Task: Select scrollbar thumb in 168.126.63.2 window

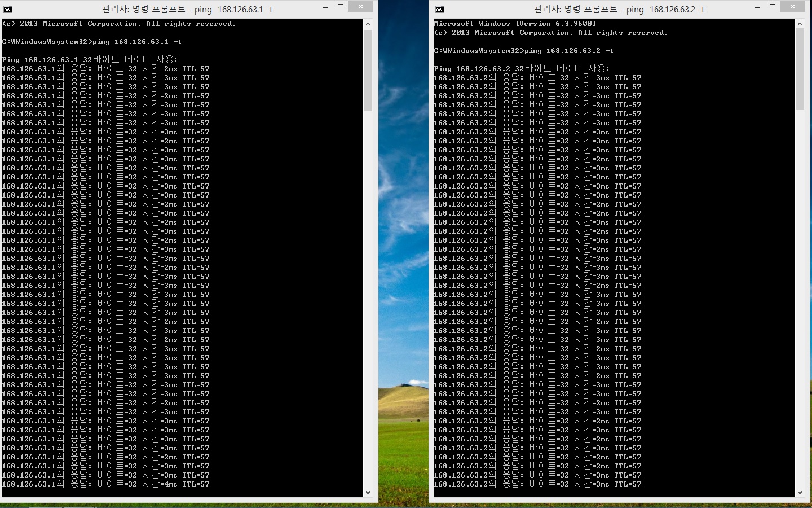Action: pyautogui.click(x=800, y=69)
